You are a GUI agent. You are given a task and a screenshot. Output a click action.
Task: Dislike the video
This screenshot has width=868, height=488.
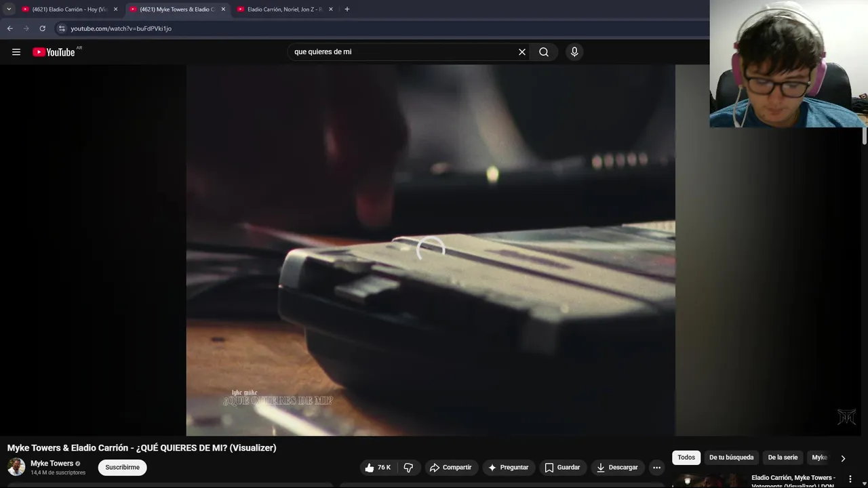pos(408,468)
